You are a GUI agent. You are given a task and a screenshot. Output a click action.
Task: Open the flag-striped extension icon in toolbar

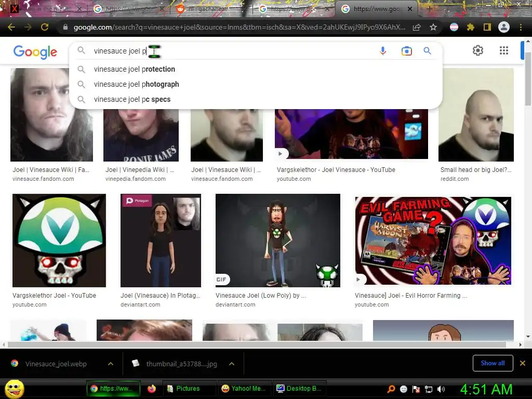[454, 27]
